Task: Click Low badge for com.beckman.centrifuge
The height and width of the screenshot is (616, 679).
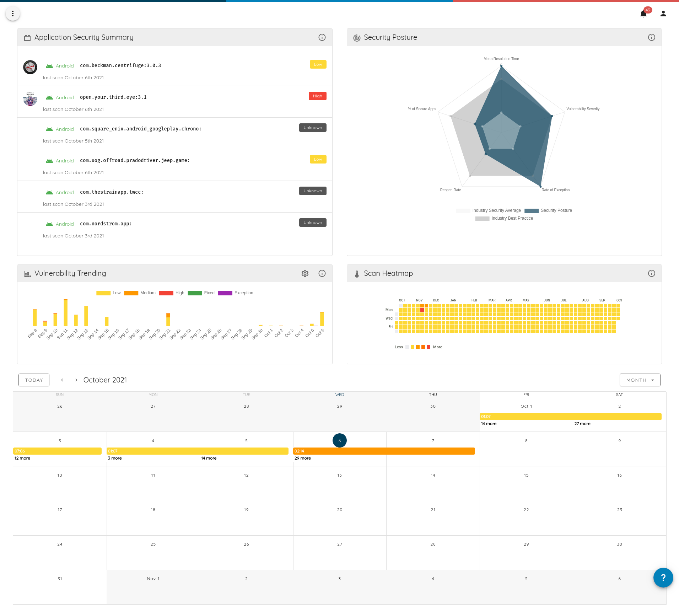Action: [318, 64]
